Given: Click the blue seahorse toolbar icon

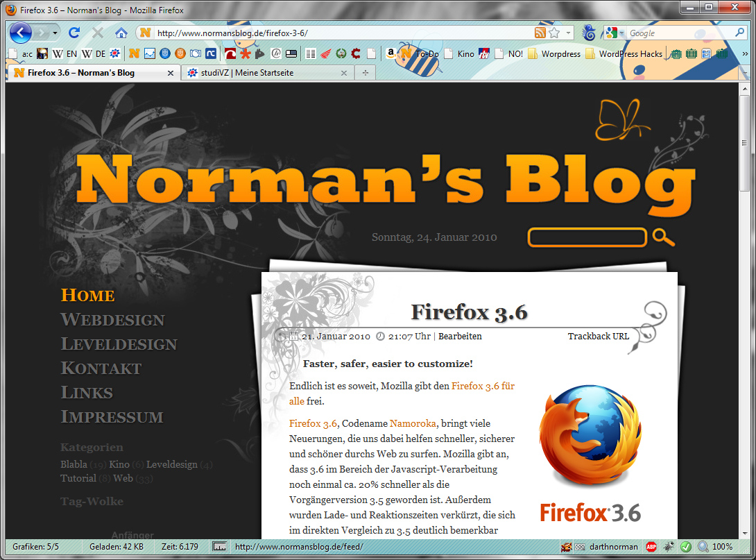Looking at the screenshot, I should pos(589,33).
